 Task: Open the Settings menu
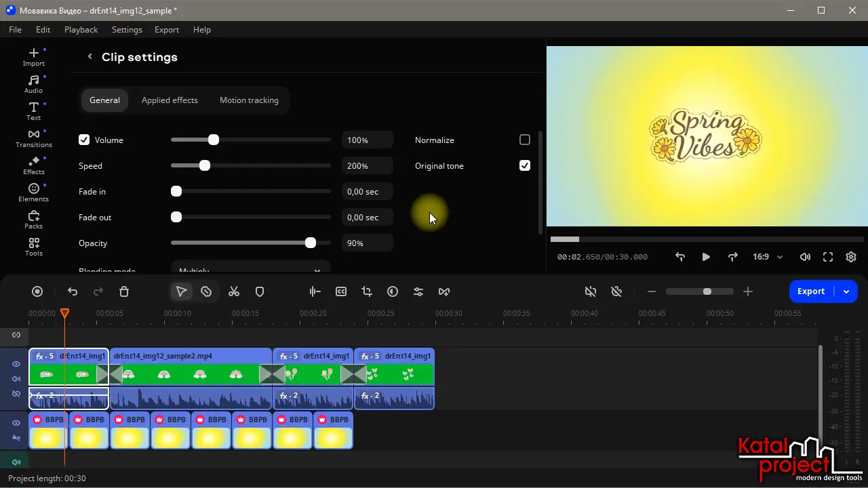[127, 30]
